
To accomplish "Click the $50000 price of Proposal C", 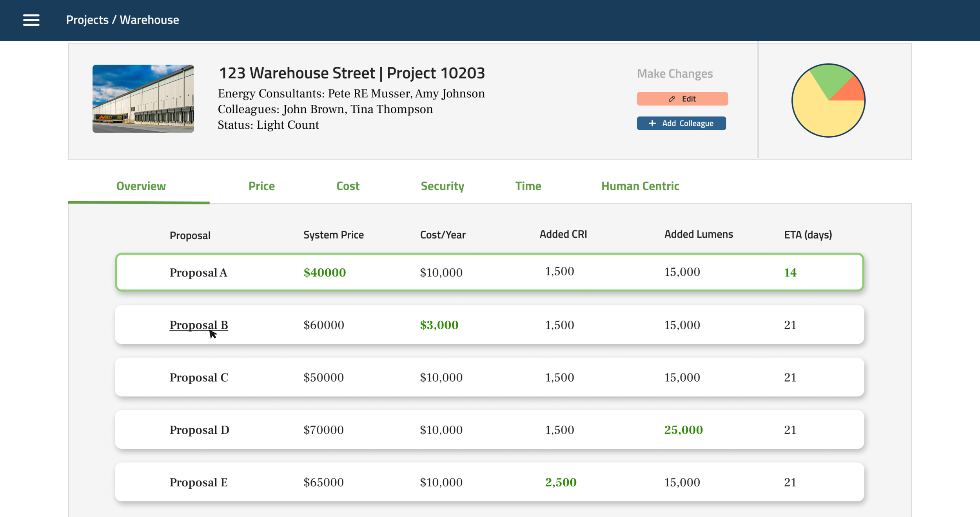I will click(x=323, y=377).
